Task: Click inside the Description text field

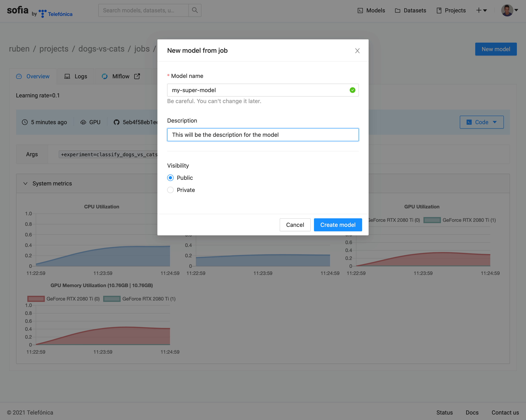Action: (x=263, y=135)
